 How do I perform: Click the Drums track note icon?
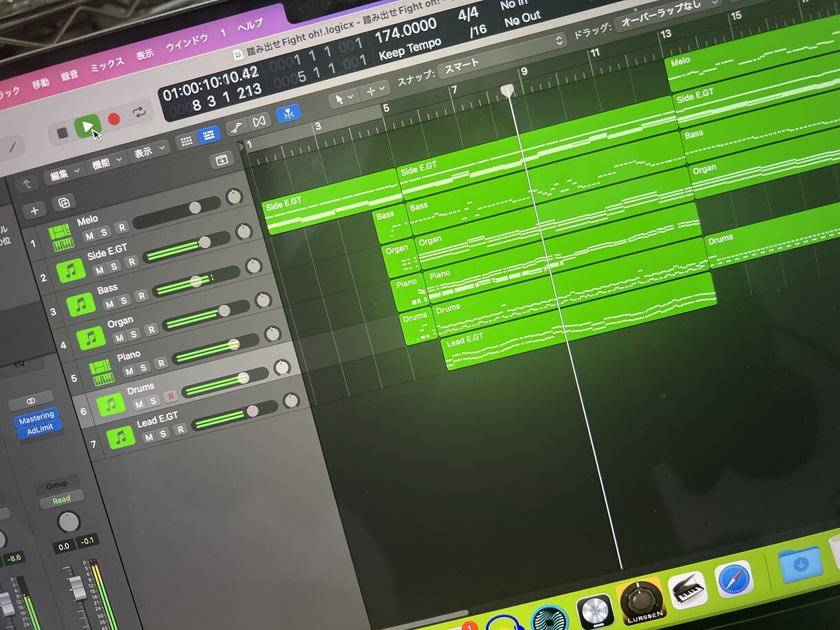point(111,404)
